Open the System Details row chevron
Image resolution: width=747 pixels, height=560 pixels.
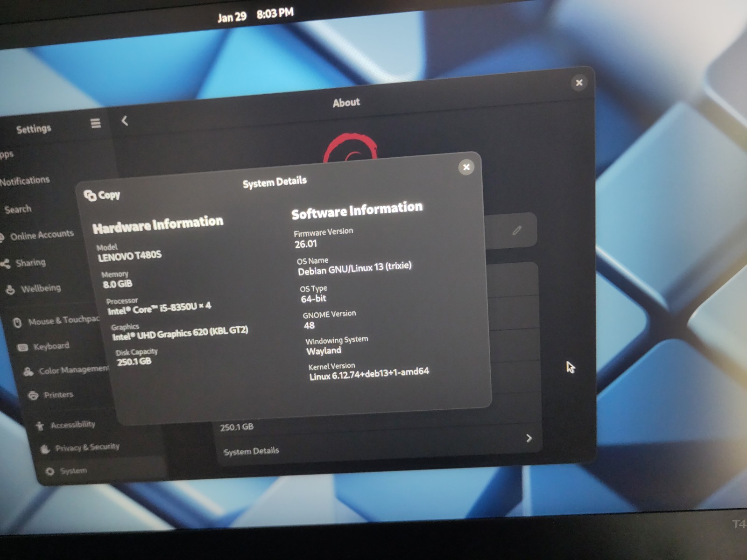click(529, 438)
